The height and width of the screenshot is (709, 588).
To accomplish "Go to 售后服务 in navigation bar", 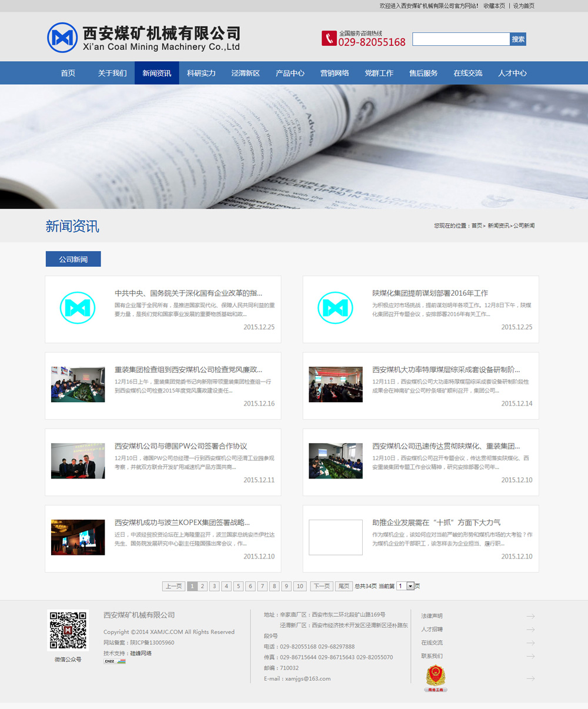I will (423, 73).
